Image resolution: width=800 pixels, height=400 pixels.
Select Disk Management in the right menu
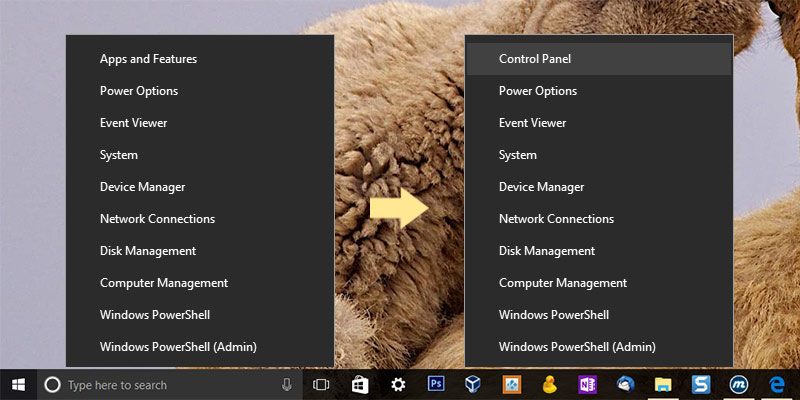pyautogui.click(x=546, y=251)
